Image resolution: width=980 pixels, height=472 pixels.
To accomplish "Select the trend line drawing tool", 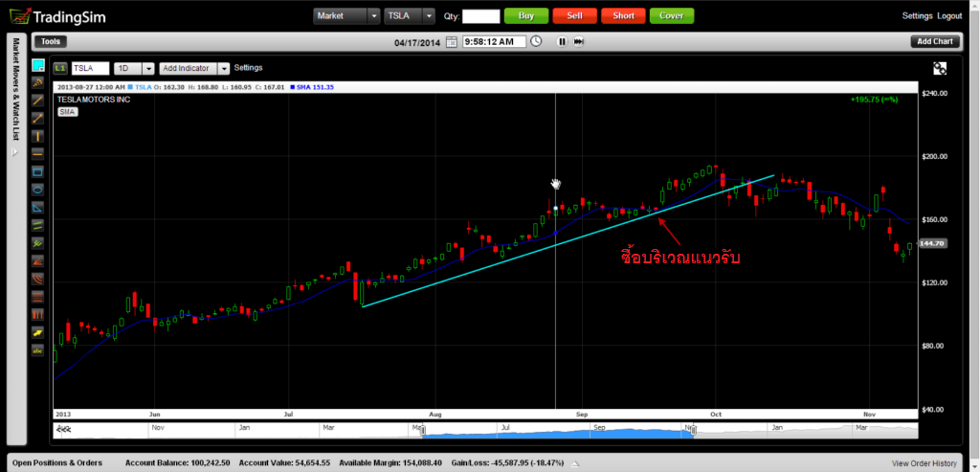I will (38, 100).
